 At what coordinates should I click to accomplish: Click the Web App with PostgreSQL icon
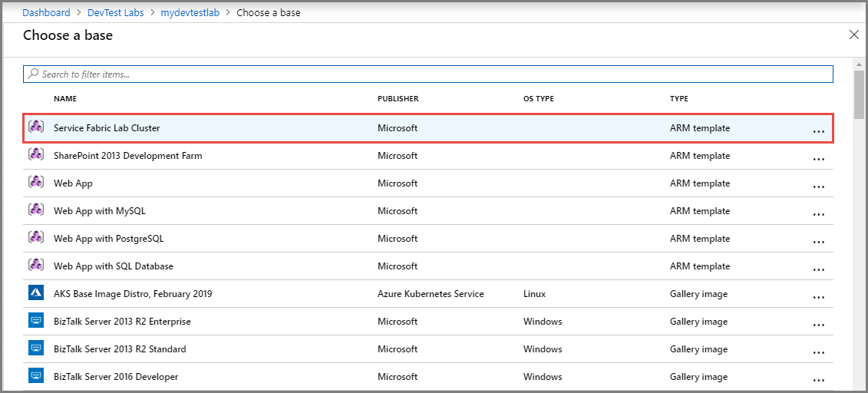[x=36, y=238]
